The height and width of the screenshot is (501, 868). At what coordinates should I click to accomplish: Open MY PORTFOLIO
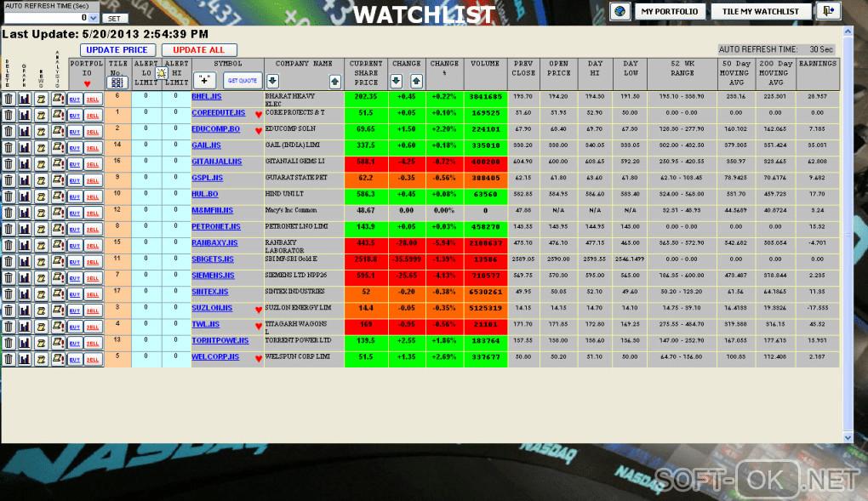pos(670,11)
